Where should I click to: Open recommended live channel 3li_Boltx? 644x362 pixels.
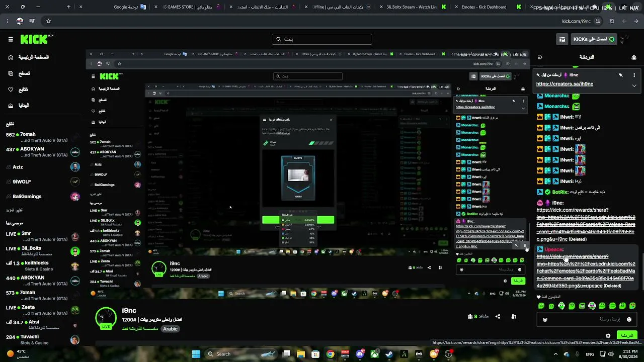43,251
